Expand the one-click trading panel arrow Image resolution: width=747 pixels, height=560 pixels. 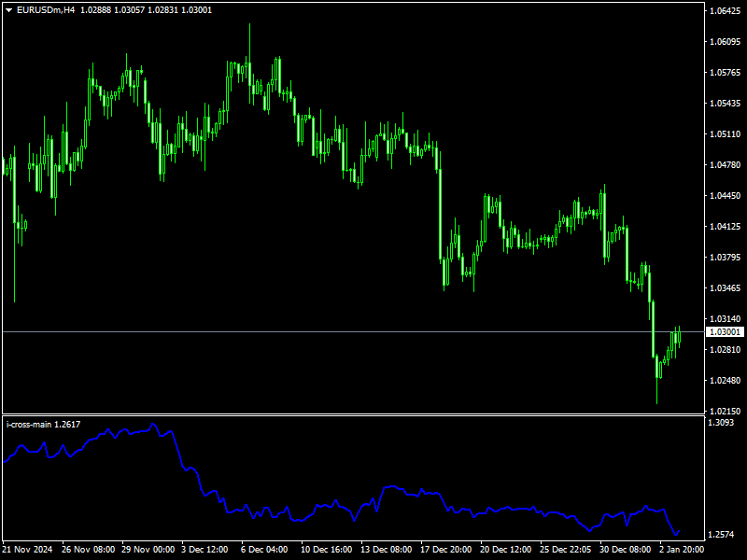(x=9, y=7)
